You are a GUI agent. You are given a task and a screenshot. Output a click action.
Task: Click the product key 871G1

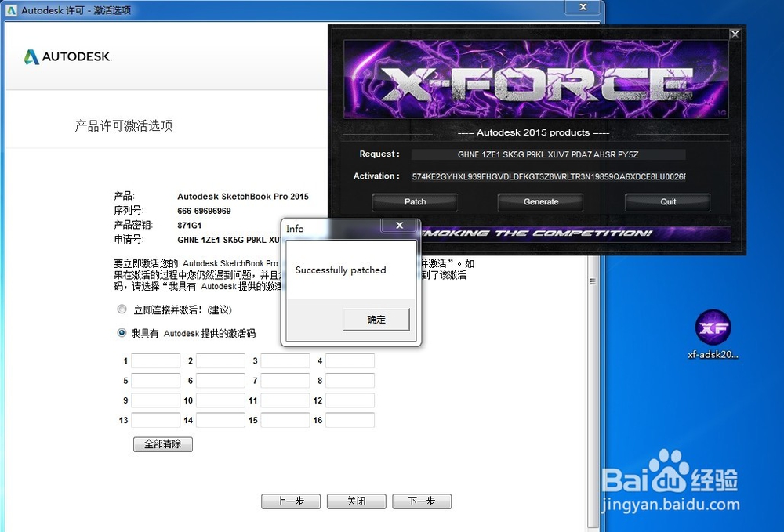190,226
